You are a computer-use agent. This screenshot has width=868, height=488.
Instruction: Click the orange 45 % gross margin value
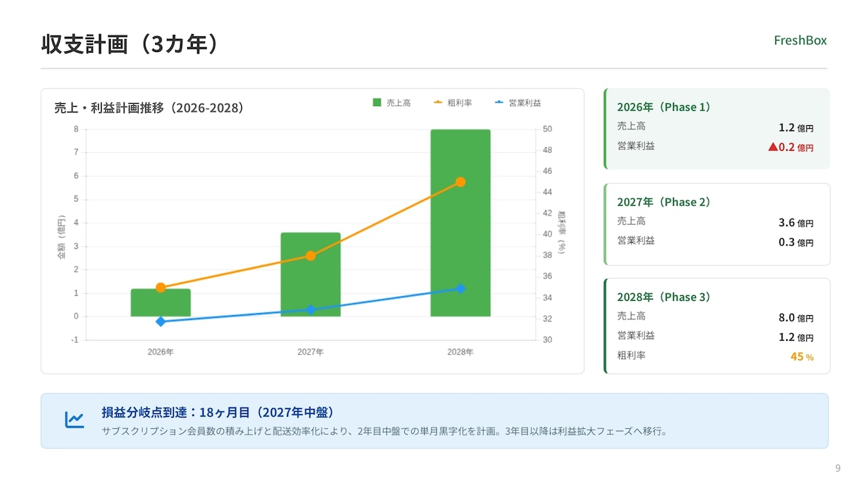click(x=802, y=356)
